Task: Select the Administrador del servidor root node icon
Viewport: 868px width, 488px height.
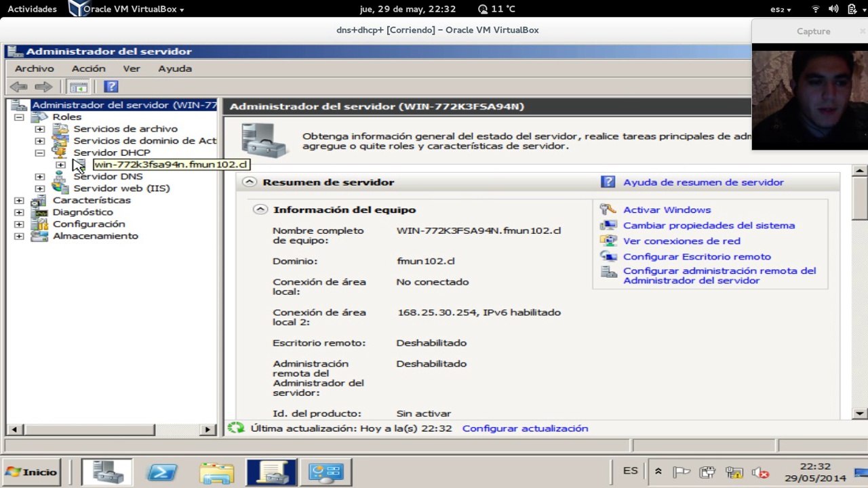Action: [x=20, y=105]
